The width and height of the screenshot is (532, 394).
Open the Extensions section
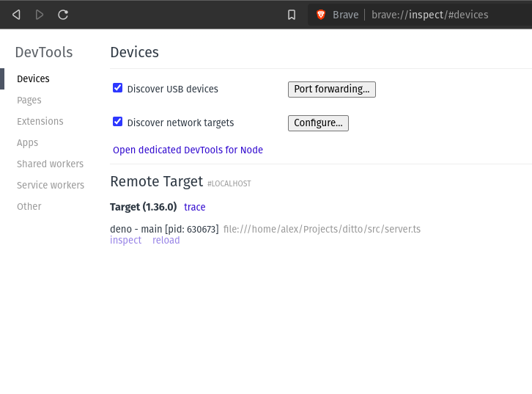(x=40, y=121)
